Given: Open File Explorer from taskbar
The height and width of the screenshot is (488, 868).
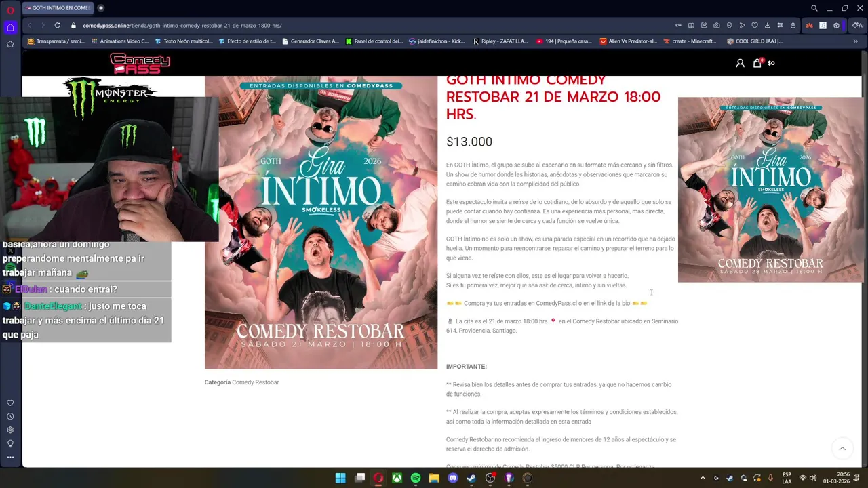Looking at the screenshot, I should (x=434, y=478).
